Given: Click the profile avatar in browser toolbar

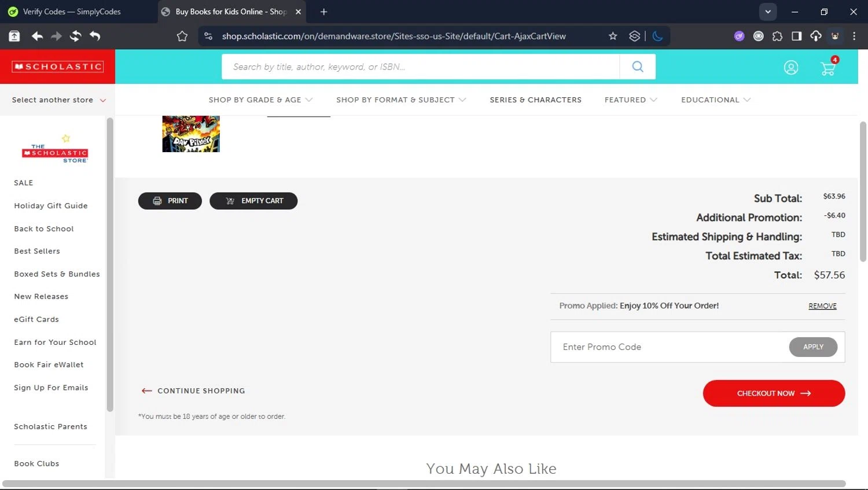Looking at the screenshot, I should point(835,36).
